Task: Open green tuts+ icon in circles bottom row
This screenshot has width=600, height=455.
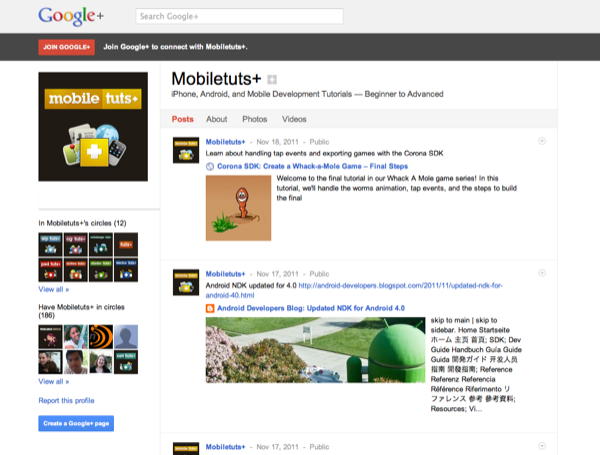Action: point(101,270)
